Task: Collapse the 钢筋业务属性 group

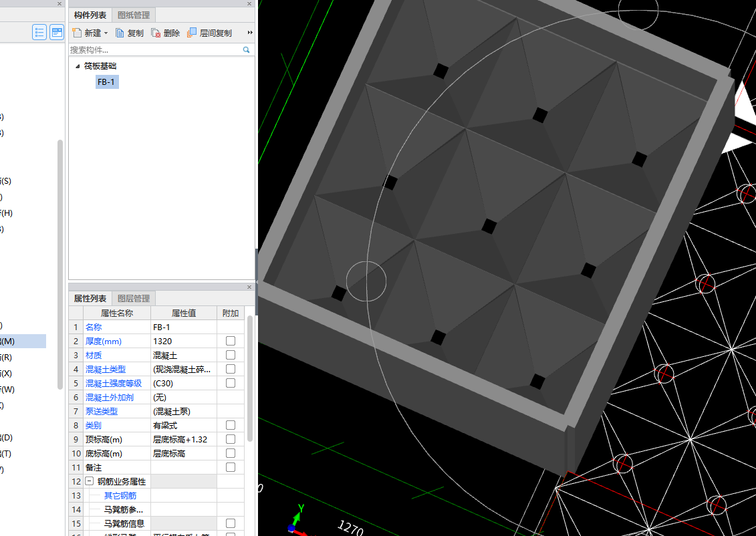Action: 89,481
